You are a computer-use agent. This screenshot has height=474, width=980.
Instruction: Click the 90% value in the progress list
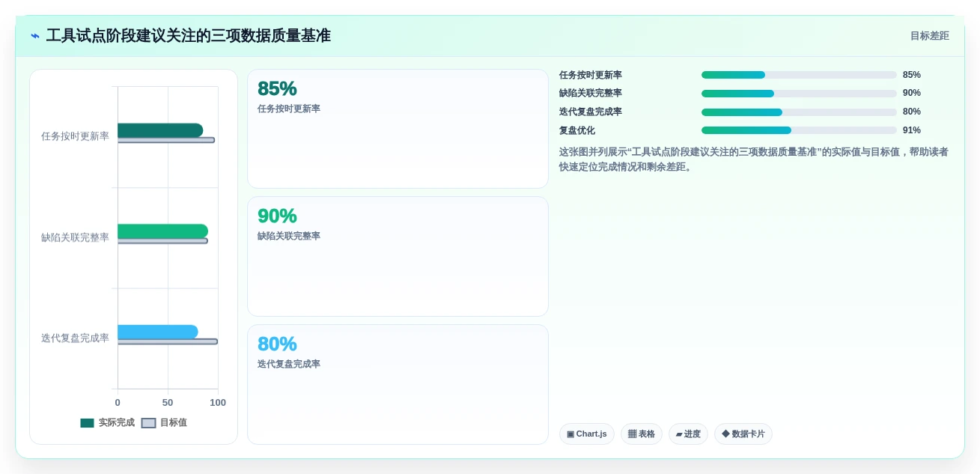point(912,94)
